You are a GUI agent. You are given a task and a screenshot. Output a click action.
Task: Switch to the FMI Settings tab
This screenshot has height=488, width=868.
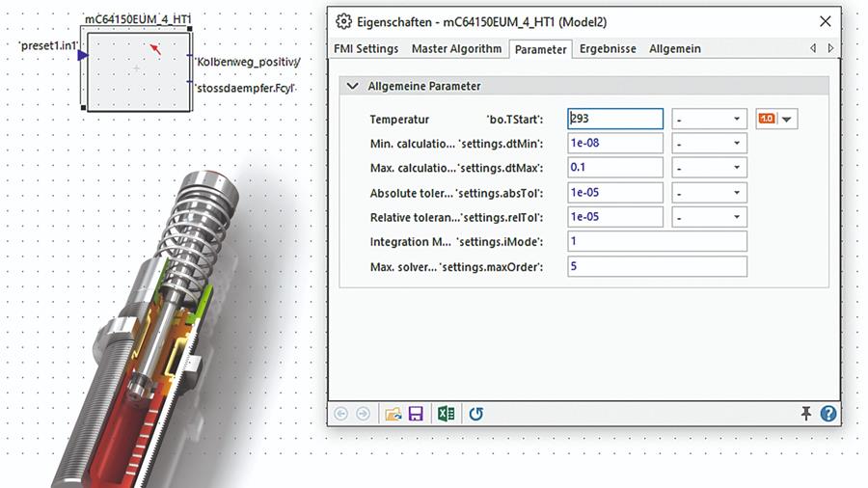tap(366, 48)
